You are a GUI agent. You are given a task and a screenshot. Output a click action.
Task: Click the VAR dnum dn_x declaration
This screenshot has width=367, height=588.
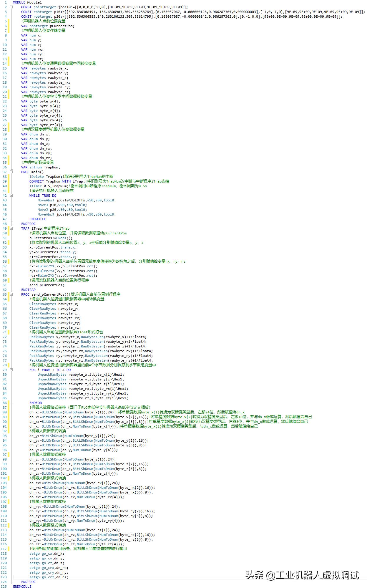click(36, 134)
